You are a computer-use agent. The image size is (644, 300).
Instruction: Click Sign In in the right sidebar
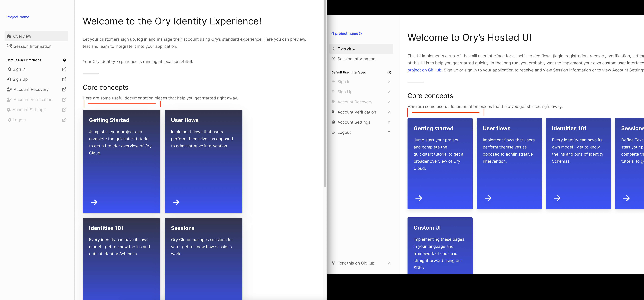click(x=344, y=82)
